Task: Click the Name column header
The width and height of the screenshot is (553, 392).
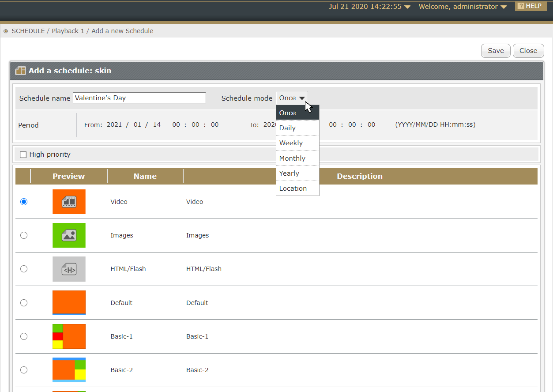Action: coord(145,176)
